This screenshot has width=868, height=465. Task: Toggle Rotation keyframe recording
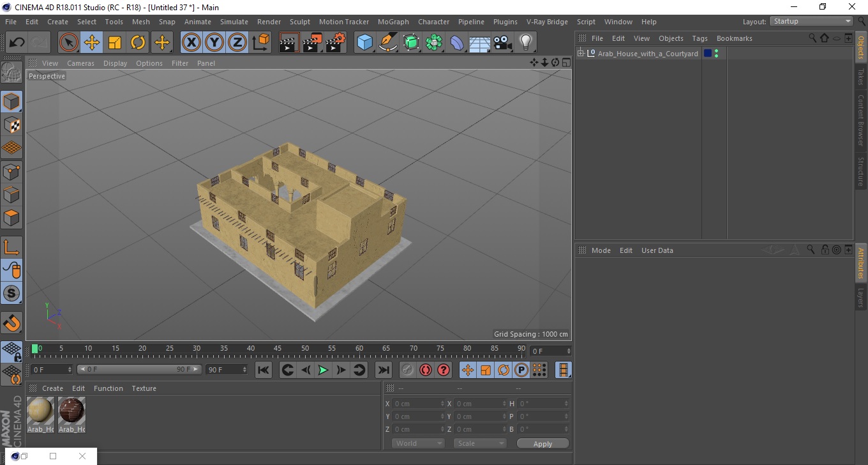[504, 370]
